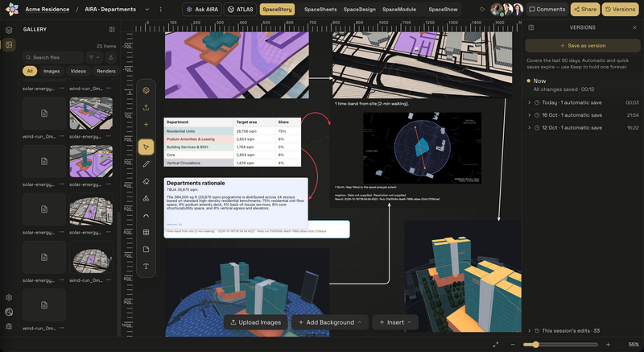Open the Add Background dropdown
644x352 pixels.
click(x=330, y=322)
